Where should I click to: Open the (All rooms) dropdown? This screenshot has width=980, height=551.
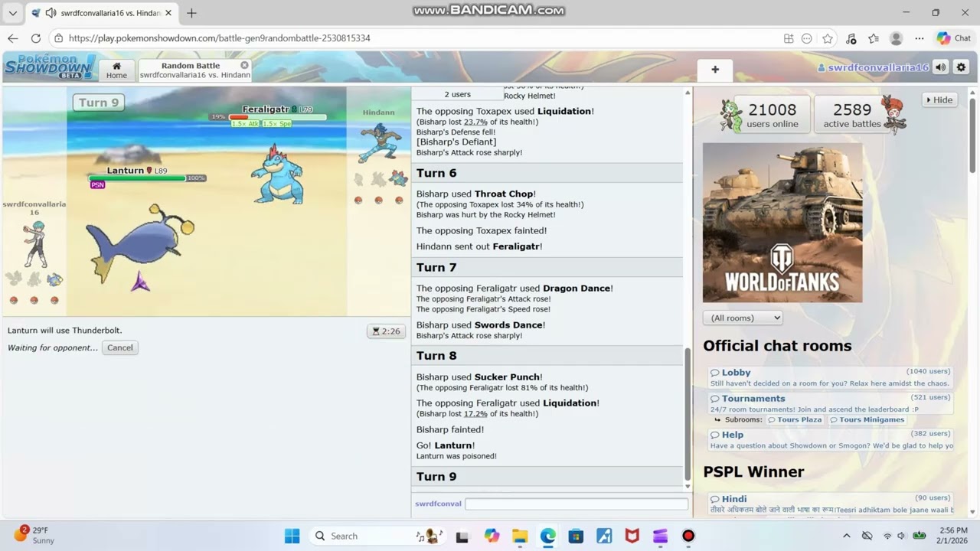coord(743,318)
